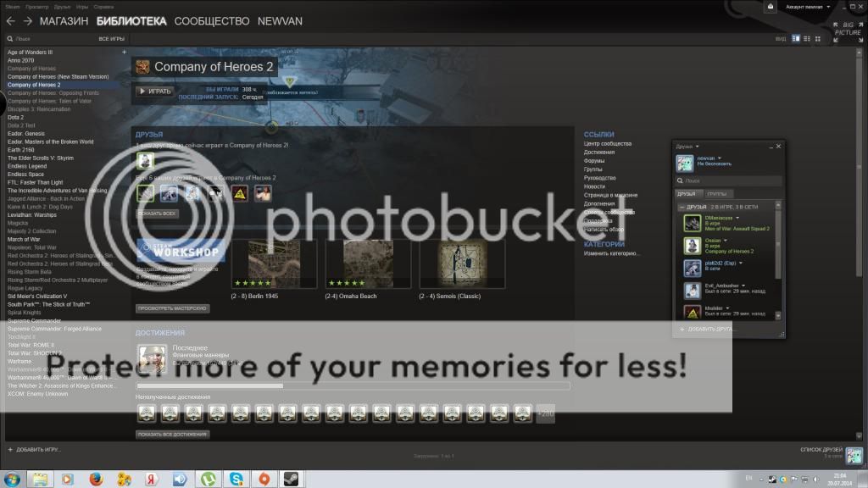This screenshot has height=488, width=868.
Task: Open the account dropdown in the title bar
Action: [x=808, y=7]
